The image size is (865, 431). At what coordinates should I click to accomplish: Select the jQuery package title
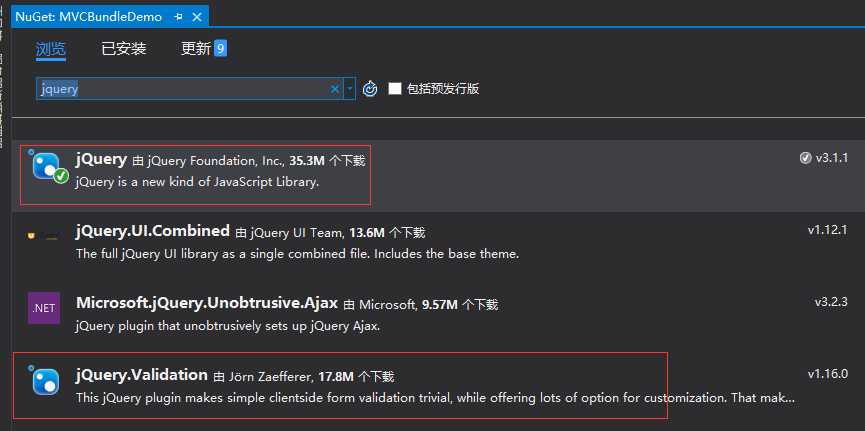tap(102, 159)
